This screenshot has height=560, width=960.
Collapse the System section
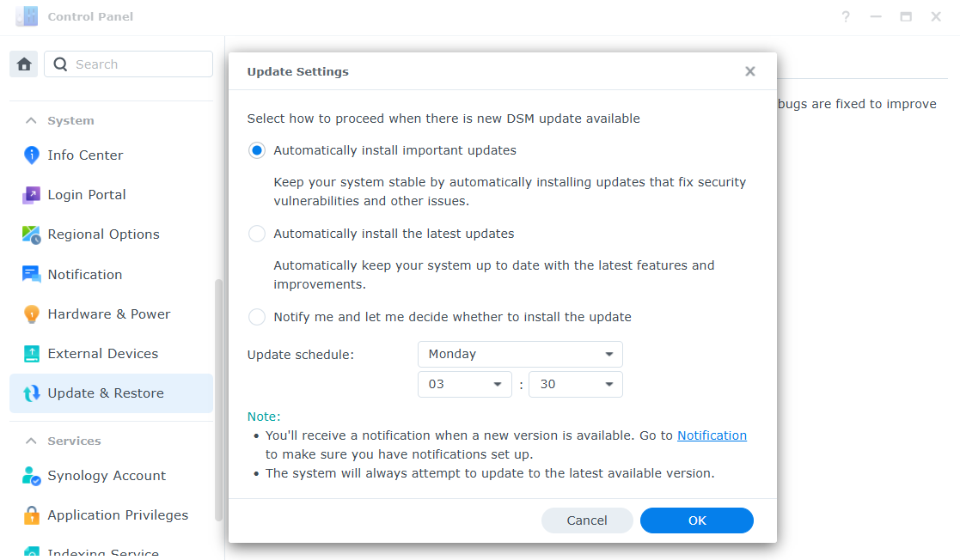coord(29,120)
